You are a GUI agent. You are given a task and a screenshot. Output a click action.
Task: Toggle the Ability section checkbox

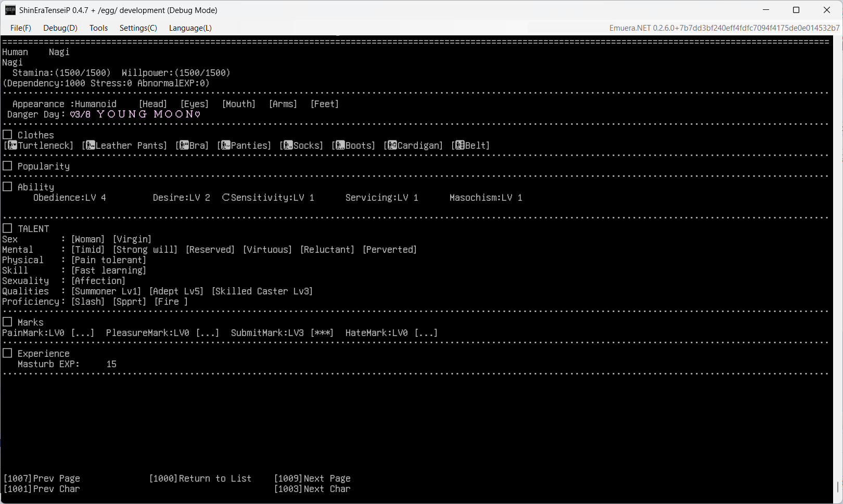click(7, 187)
